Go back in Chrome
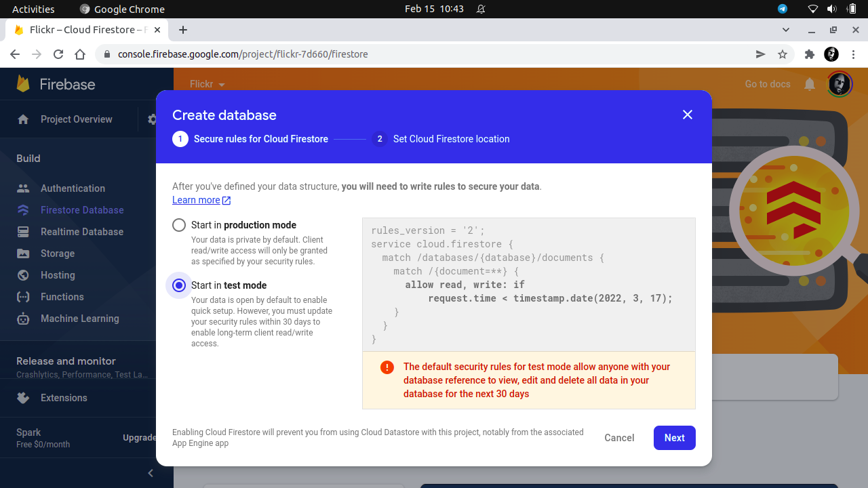The height and width of the screenshot is (488, 868). (15, 54)
